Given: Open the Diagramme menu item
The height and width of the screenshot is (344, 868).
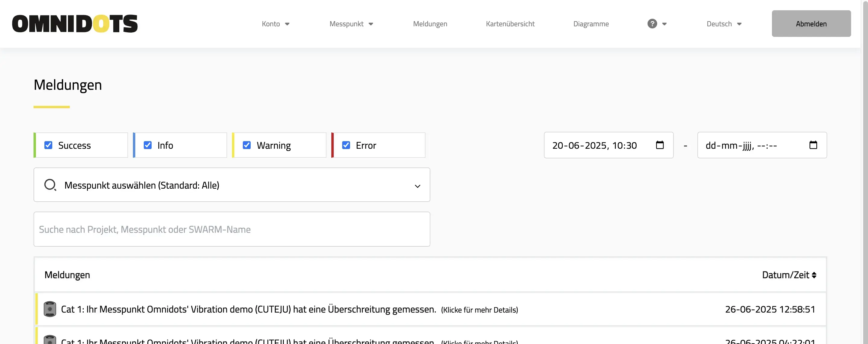Looking at the screenshot, I should [x=591, y=24].
